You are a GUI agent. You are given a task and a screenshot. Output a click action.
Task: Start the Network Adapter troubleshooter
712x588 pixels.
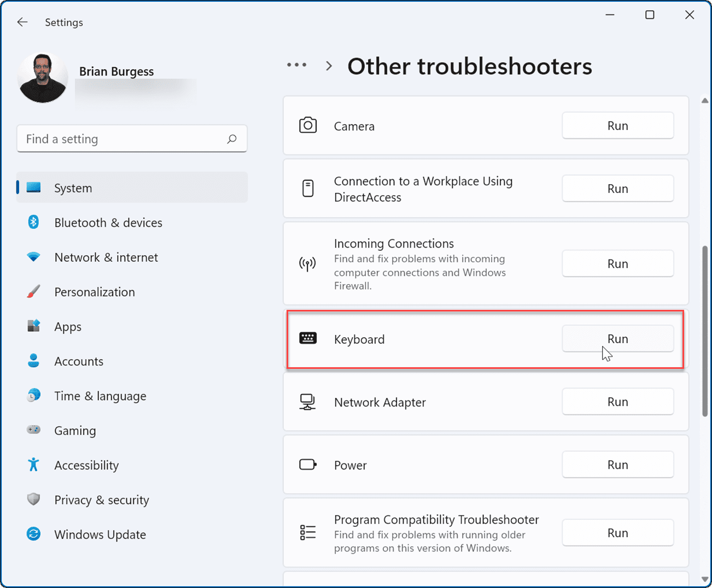617,402
